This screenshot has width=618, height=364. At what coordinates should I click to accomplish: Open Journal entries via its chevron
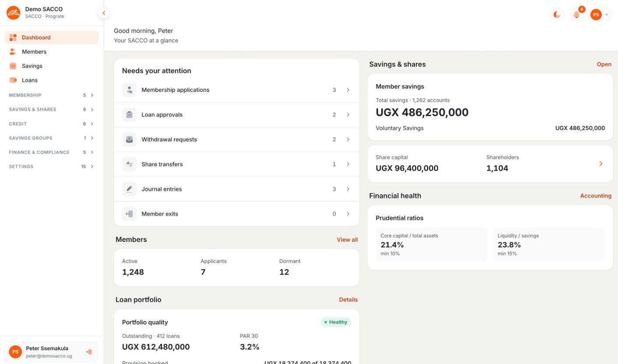click(x=348, y=189)
